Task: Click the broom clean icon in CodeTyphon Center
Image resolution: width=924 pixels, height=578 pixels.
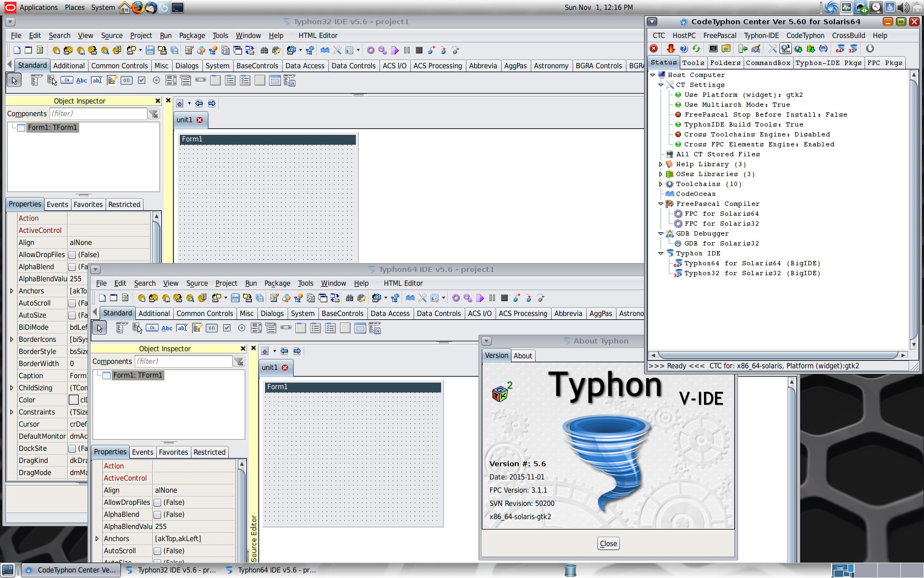Action: point(756,49)
